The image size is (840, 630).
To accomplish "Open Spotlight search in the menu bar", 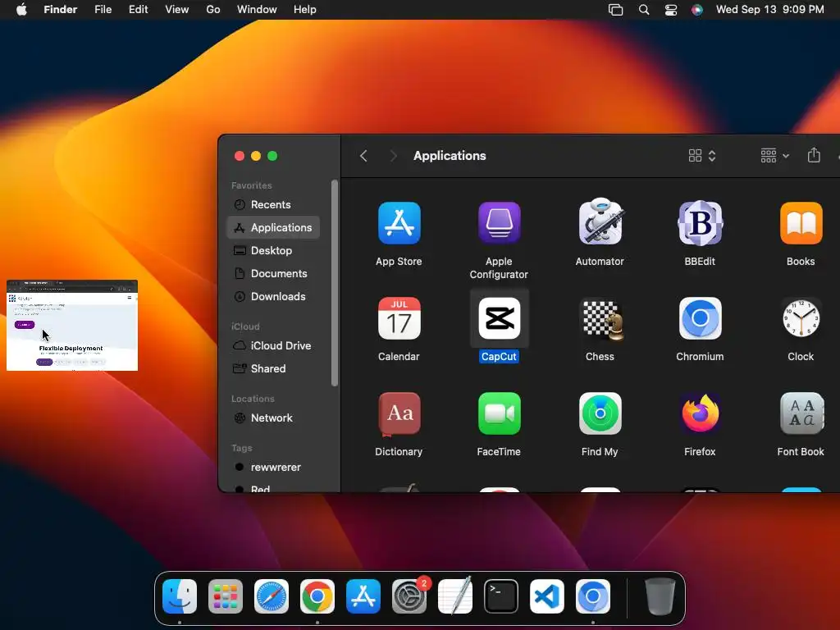I will click(x=644, y=10).
